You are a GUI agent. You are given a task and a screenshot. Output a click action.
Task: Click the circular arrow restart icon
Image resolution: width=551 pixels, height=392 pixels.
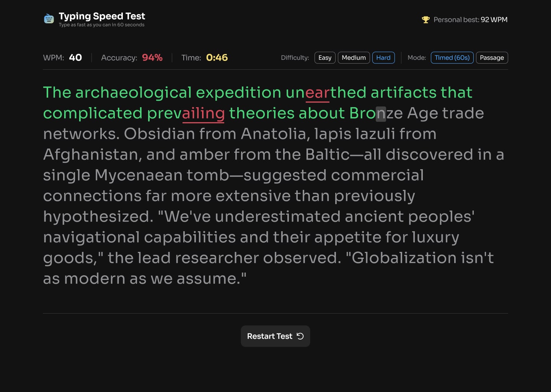click(x=300, y=336)
